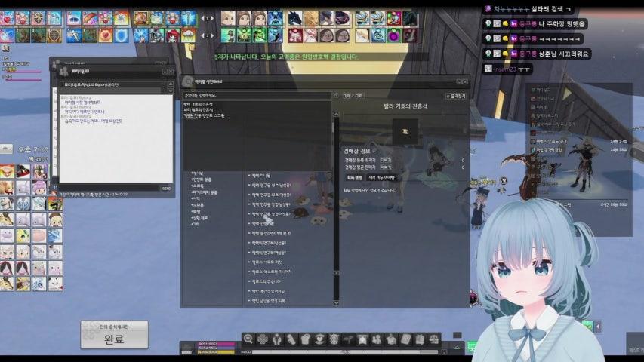Switch to the 제작 가능 아이템 tab
Image resolution: width=644 pixels, height=362 pixels.
point(381,178)
